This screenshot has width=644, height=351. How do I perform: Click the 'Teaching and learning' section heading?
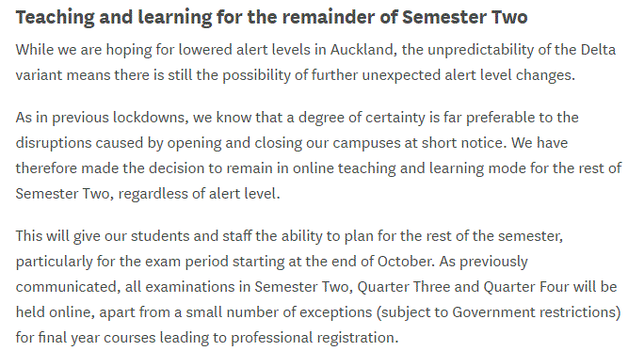click(271, 18)
